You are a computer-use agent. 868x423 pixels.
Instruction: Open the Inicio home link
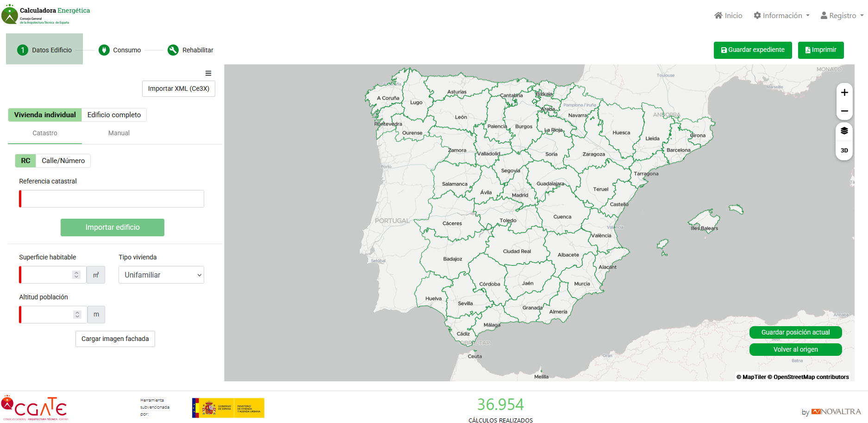(728, 16)
